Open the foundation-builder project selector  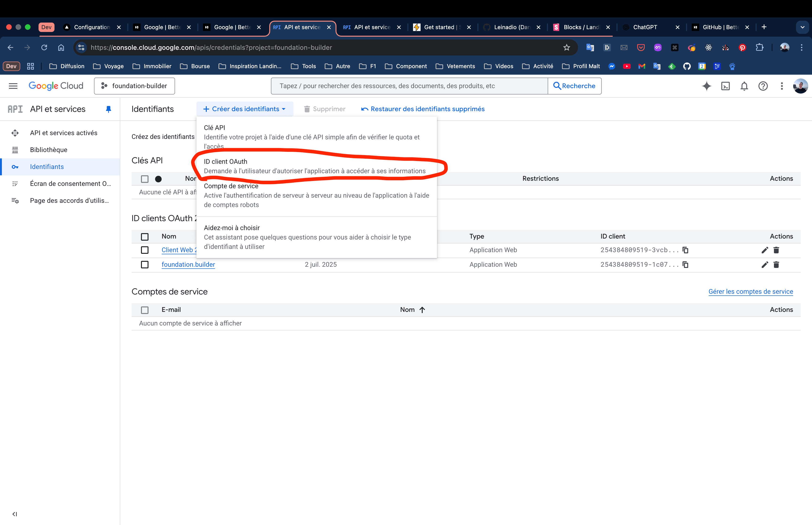[135, 86]
